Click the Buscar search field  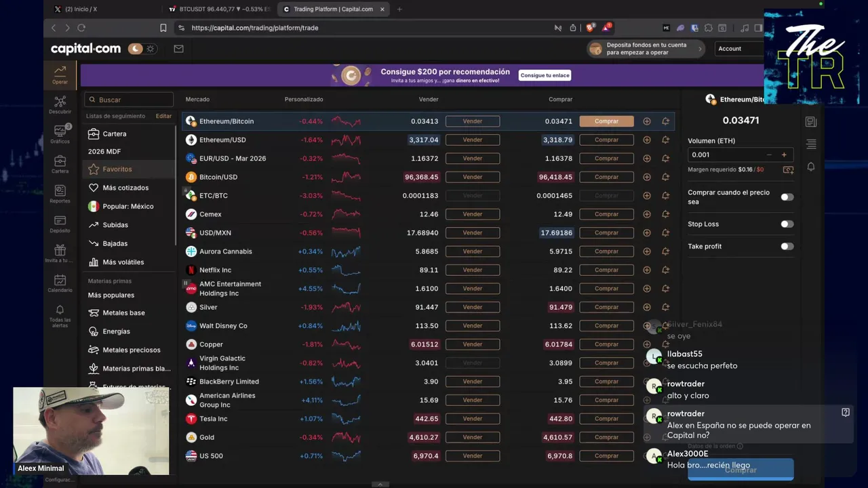point(129,100)
